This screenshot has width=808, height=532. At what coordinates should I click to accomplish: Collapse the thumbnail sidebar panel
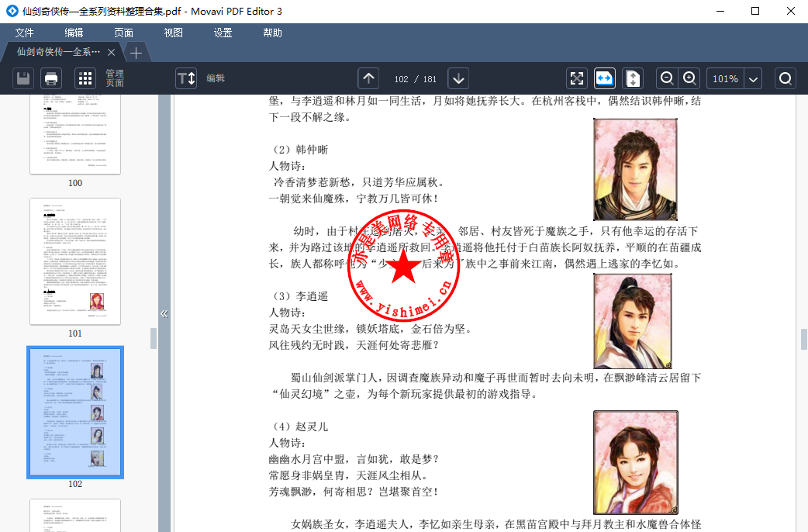(164, 313)
